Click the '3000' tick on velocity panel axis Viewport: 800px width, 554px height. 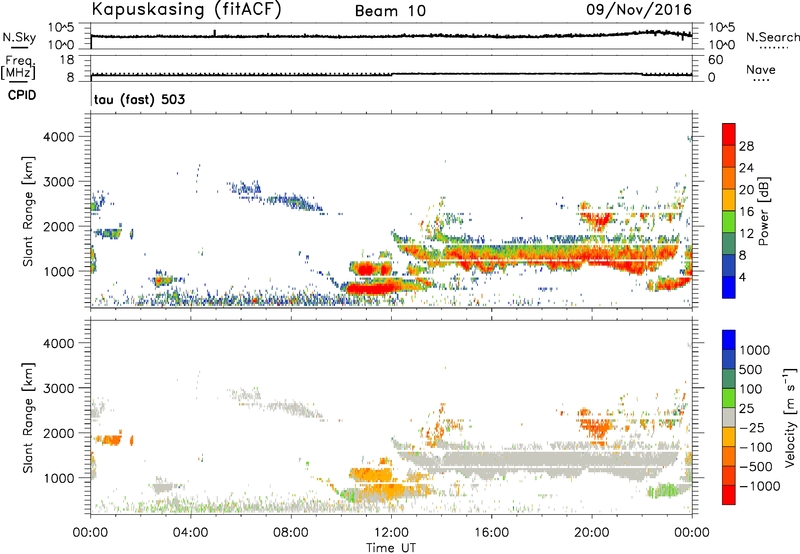tap(59, 388)
